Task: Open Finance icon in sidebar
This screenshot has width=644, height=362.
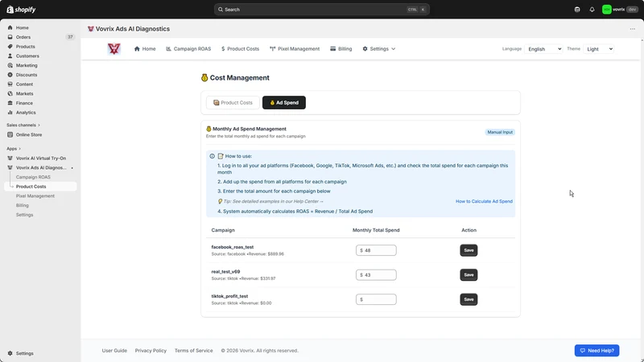Action: tap(10, 103)
